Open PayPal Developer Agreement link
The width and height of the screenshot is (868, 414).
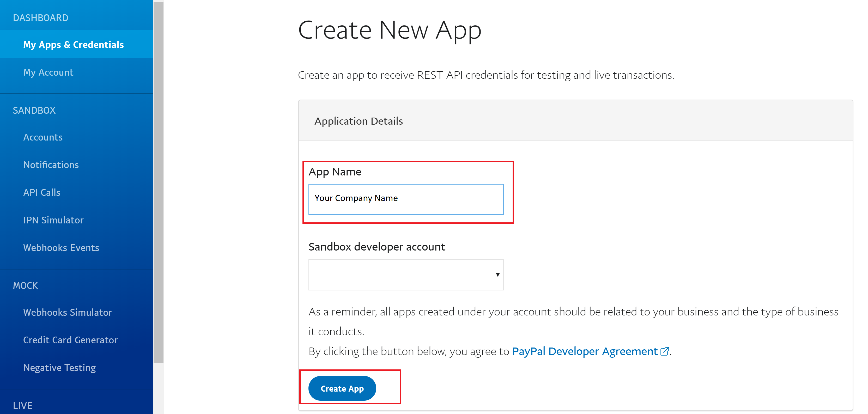(585, 351)
